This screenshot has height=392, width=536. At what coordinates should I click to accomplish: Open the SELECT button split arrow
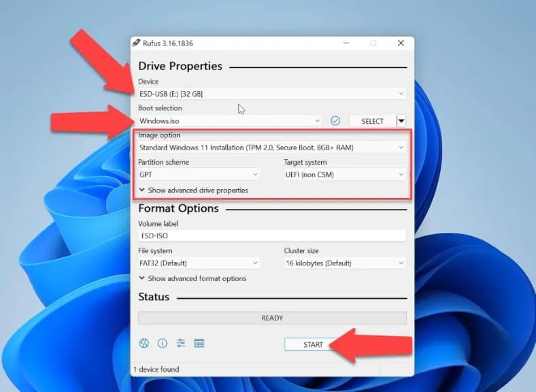(401, 121)
